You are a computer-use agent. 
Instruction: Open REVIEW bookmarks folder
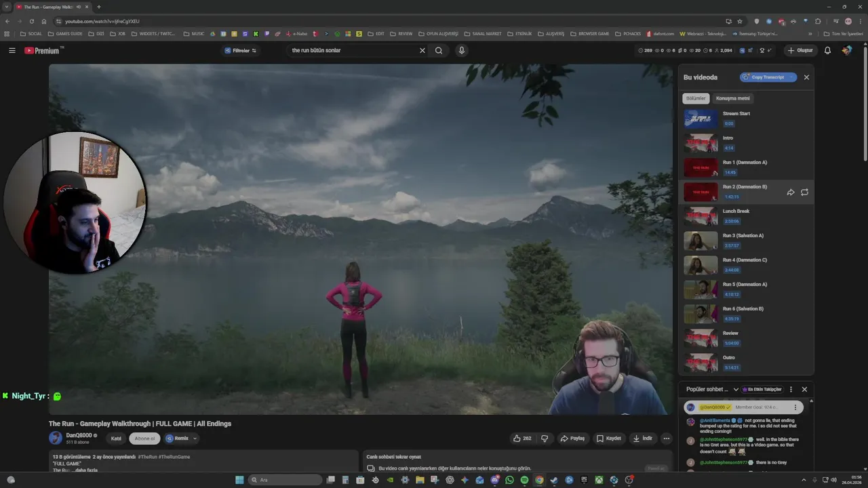pos(401,33)
